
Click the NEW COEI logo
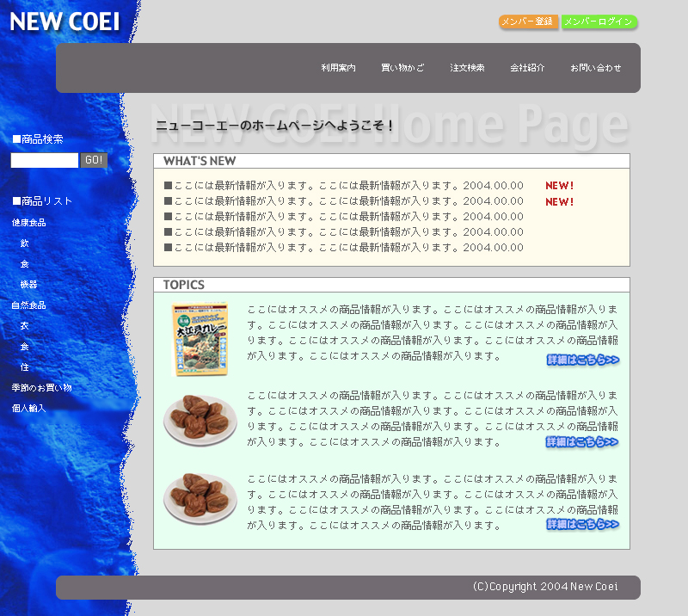coord(64,22)
